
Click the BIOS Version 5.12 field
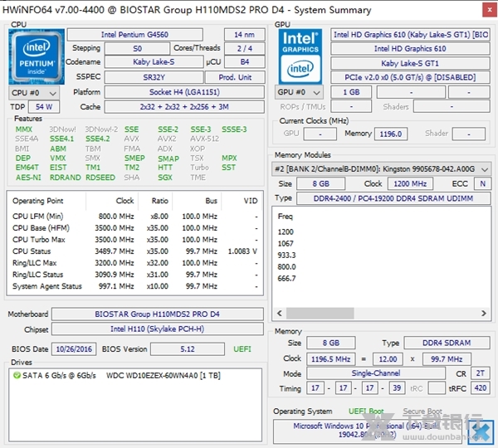(187, 349)
